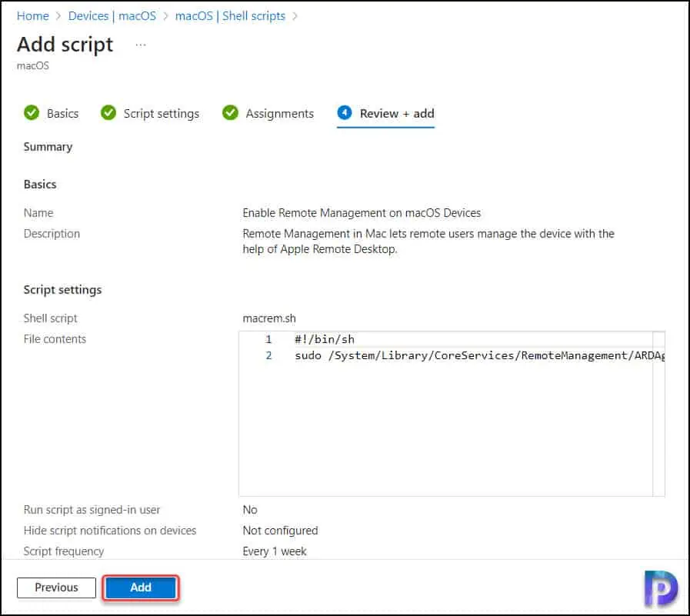
Task: Click the sudo /System/Library line
Action: pyautogui.click(x=479, y=355)
